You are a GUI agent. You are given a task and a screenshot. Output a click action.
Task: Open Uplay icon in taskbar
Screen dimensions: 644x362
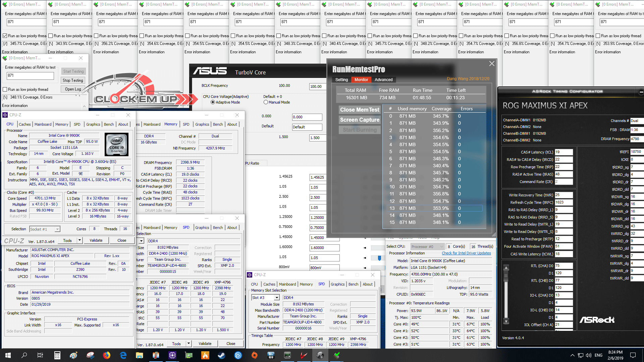tap(238, 355)
